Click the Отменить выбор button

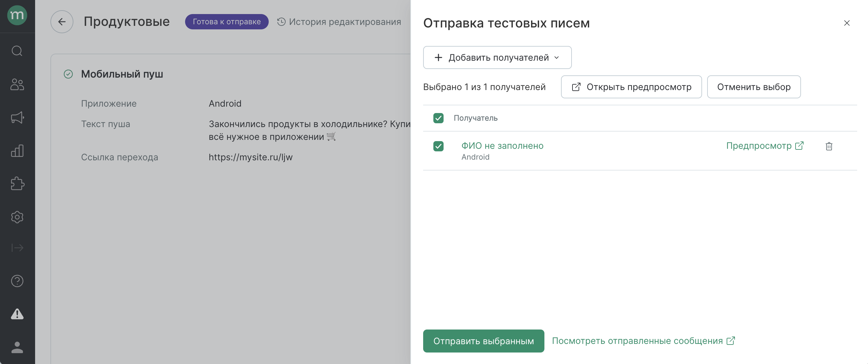pyautogui.click(x=753, y=87)
